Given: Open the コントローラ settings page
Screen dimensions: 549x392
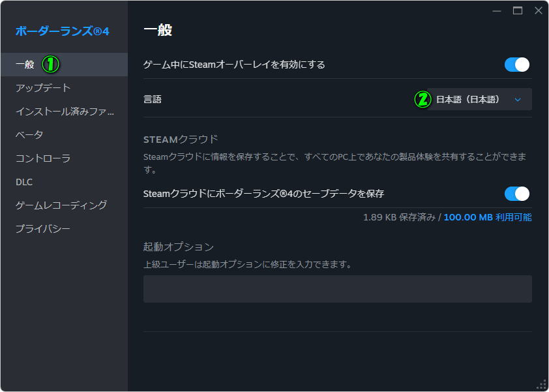Looking at the screenshot, I should pos(64,158).
